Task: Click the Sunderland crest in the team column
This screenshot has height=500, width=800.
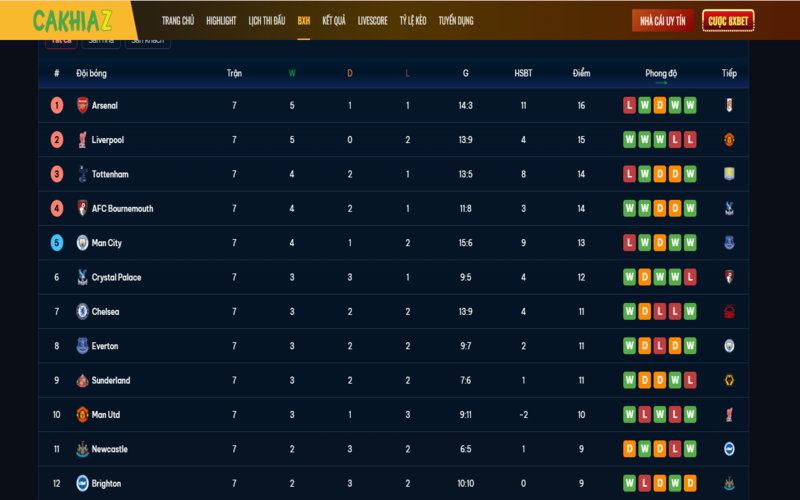Action: tap(82, 380)
